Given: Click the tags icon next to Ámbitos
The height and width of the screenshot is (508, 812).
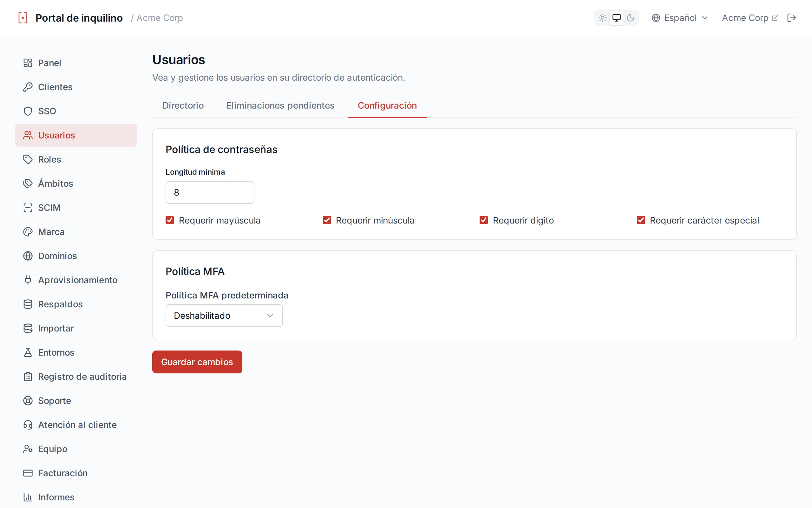Looking at the screenshot, I should coord(28,184).
